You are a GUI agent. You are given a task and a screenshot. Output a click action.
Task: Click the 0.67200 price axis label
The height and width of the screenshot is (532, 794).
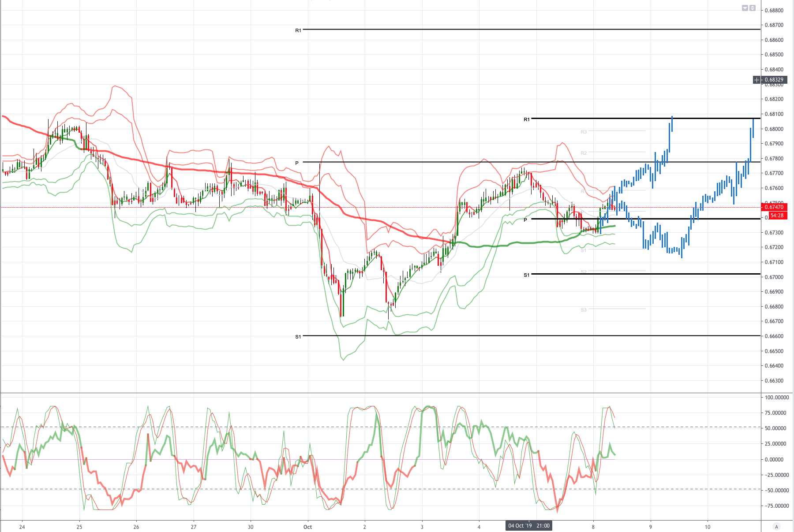point(774,247)
